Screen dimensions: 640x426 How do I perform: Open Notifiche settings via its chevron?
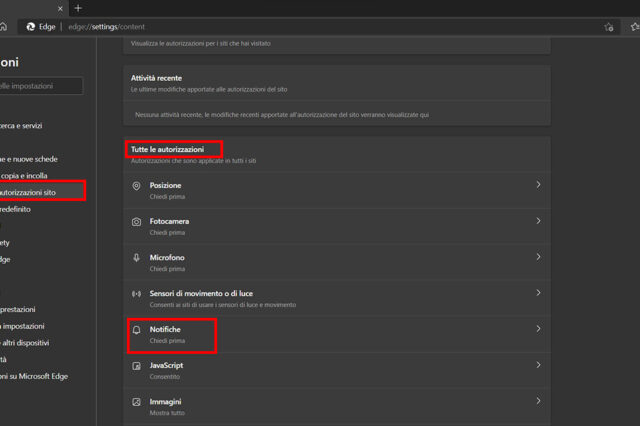click(x=538, y=328)
